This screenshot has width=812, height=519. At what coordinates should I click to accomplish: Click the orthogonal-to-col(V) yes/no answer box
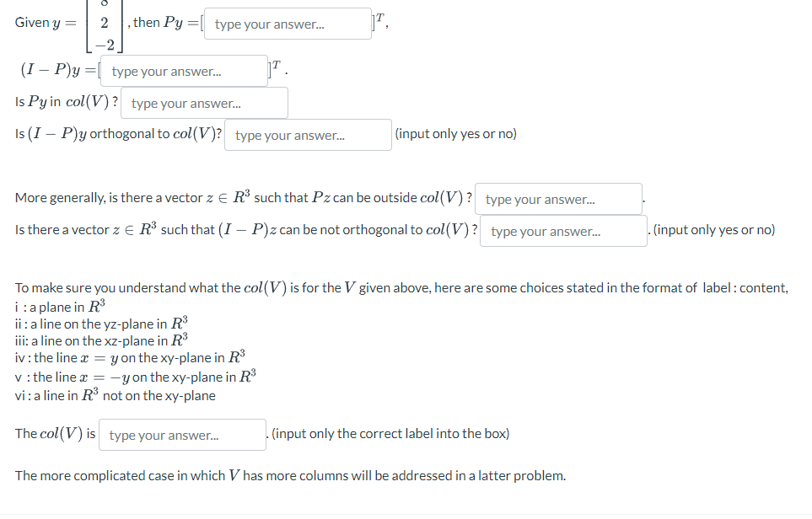tap(308, 134)
